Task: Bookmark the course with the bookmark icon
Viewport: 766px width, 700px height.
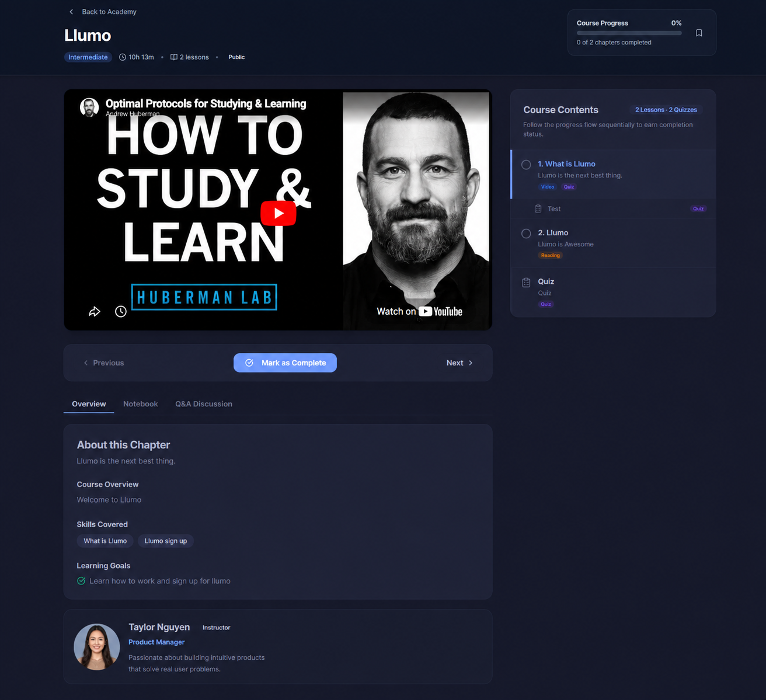Action: (x=699, y=33)
